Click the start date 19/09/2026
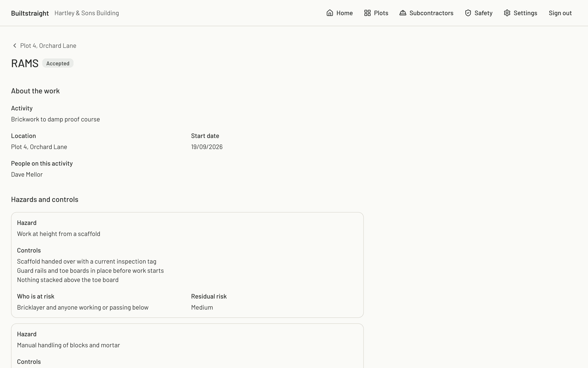Viewport: 588px width, 368px height. pos(207,147)
